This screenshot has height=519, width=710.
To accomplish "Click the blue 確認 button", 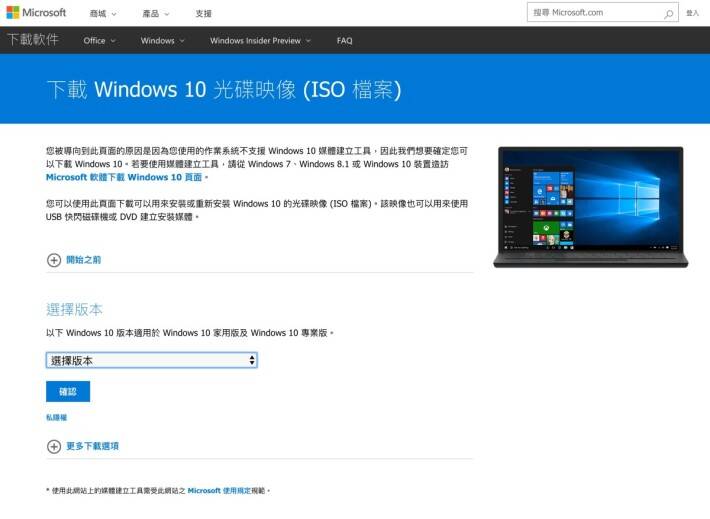I will click(x=68, y=391).
